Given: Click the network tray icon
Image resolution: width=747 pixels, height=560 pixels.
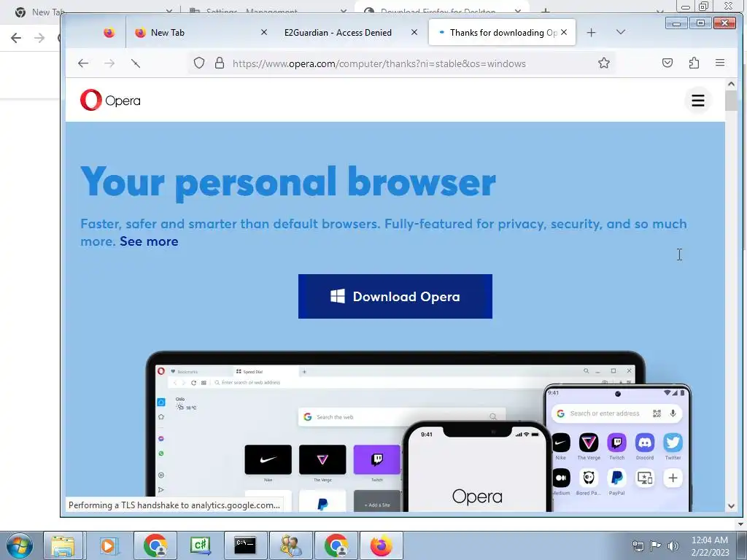Looking at the screenshot, I should point(638,545).
